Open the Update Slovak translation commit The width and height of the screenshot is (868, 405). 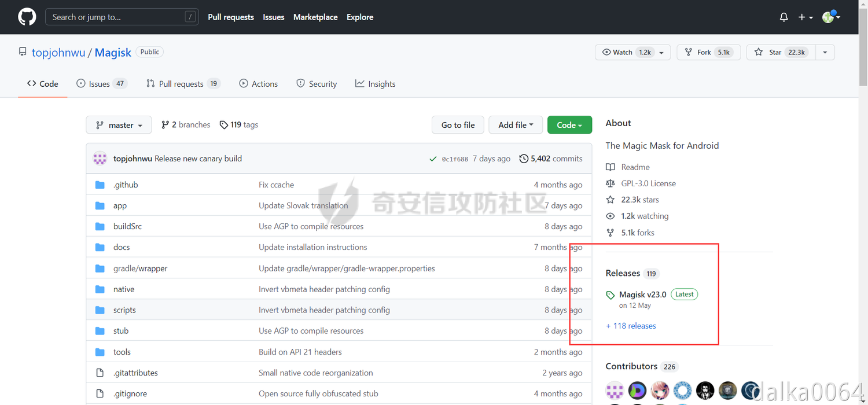tap(303, 205)
